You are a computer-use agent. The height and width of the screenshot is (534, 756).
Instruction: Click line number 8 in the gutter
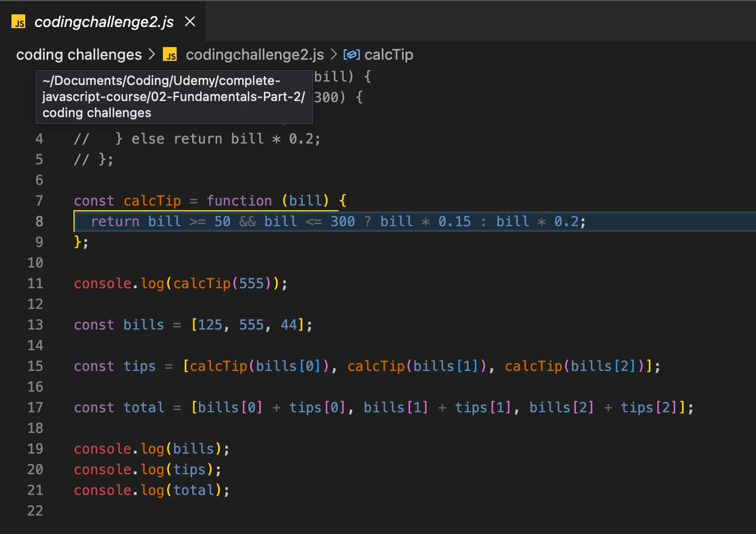coord(39,221)
